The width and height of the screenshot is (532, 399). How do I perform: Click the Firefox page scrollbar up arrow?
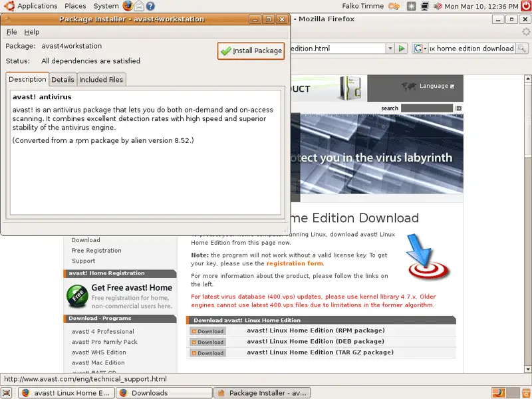pyautogui.click(x=527, y=78)
